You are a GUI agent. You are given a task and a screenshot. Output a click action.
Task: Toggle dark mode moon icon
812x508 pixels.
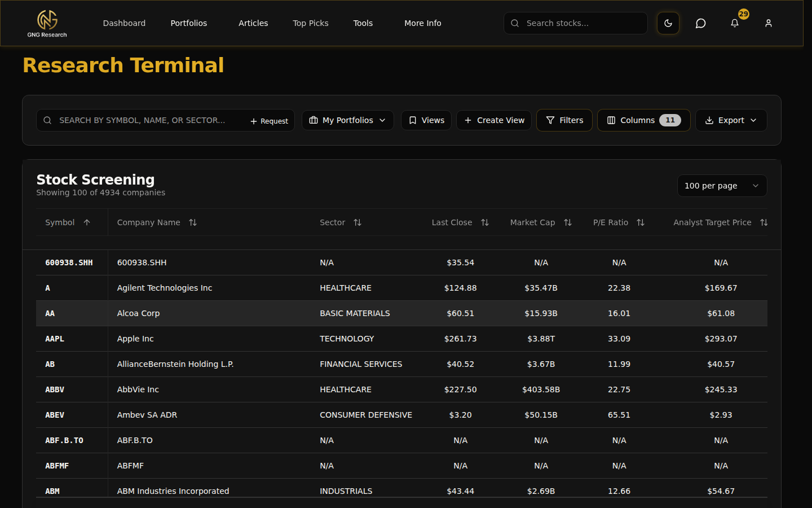pos(668,23)
